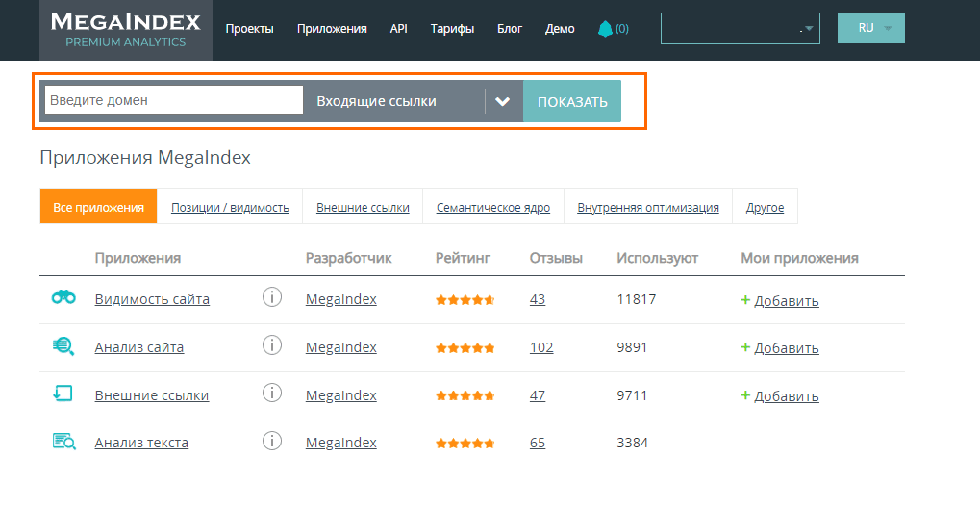Open the notifications bell icon

604,29
